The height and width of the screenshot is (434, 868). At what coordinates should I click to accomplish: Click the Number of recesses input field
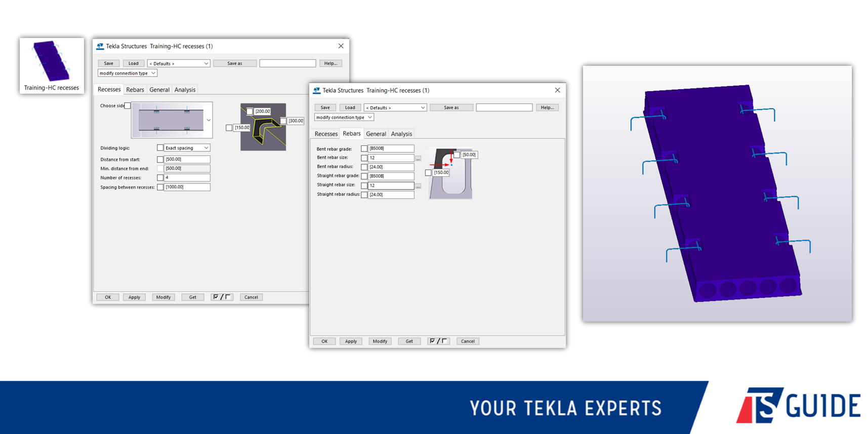(187, 178)
